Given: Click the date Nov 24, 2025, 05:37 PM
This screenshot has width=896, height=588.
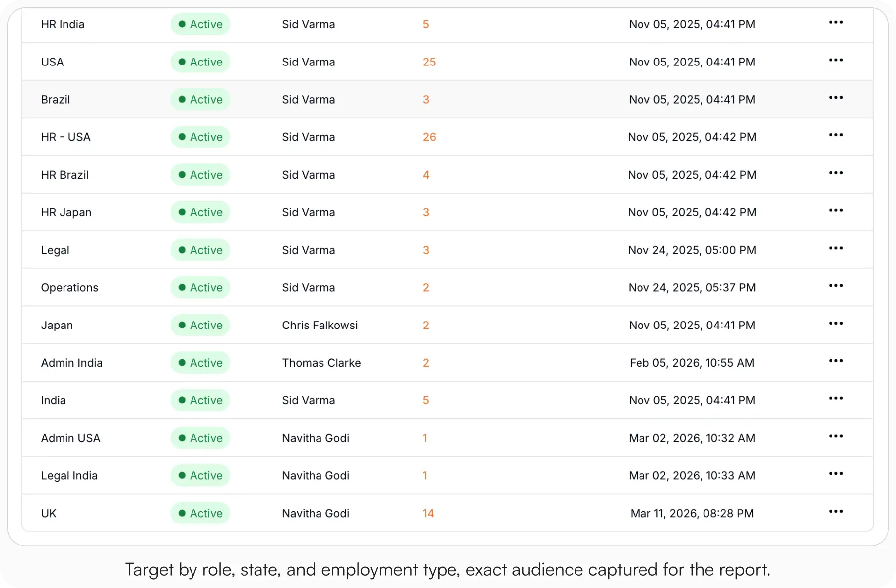Looking at the screenshot, I should (x=692, y=288).
